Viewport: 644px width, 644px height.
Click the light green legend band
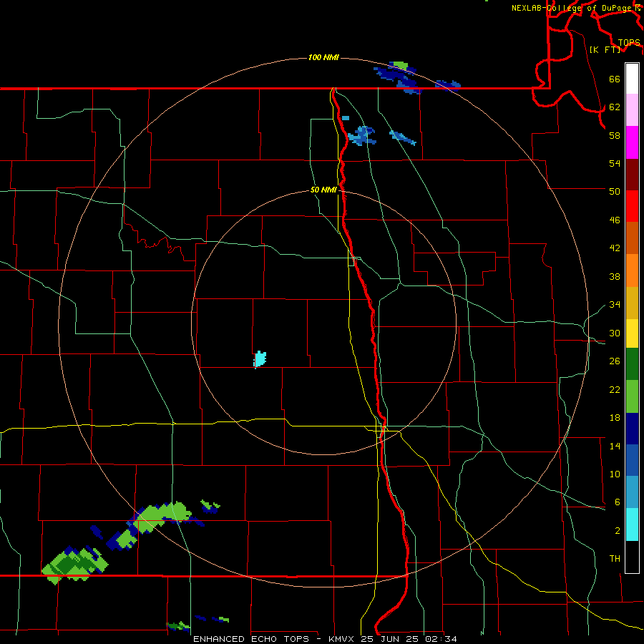pyautogui.click(x=632, y=396)
